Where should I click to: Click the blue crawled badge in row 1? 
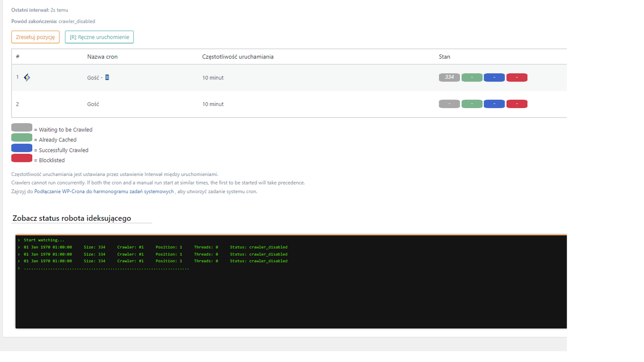[x=494, y=77]
